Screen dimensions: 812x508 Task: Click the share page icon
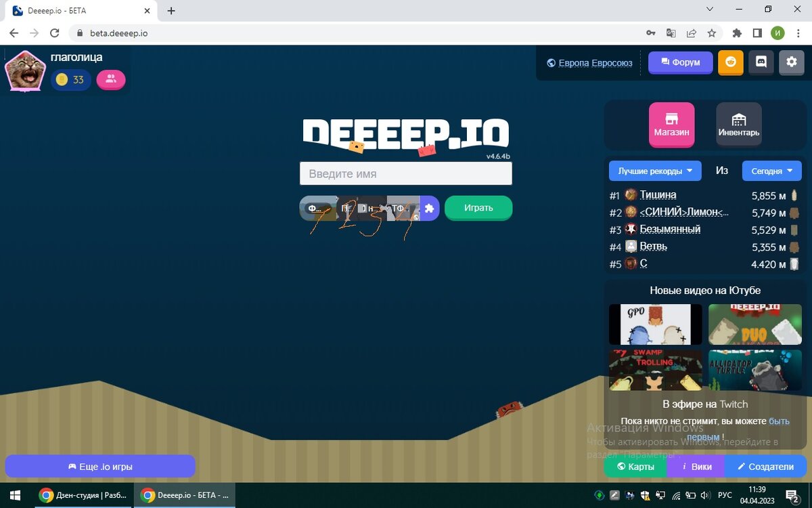(691, 33)
